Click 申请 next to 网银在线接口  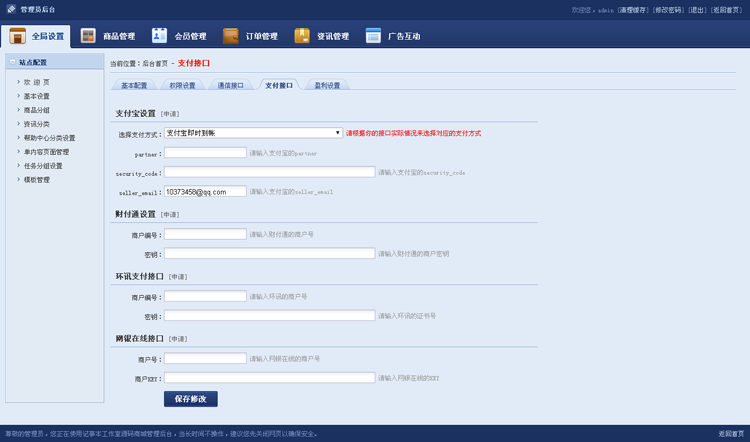coord(178,339)
